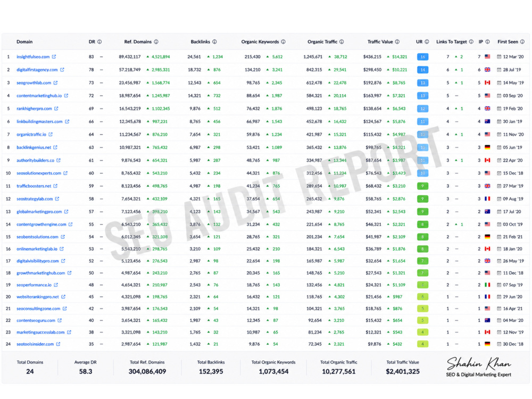The height and width of the screenshot is (399, 532).
Task: Open the seoconsultingzone.com domain link
Action: click(38, 309)
